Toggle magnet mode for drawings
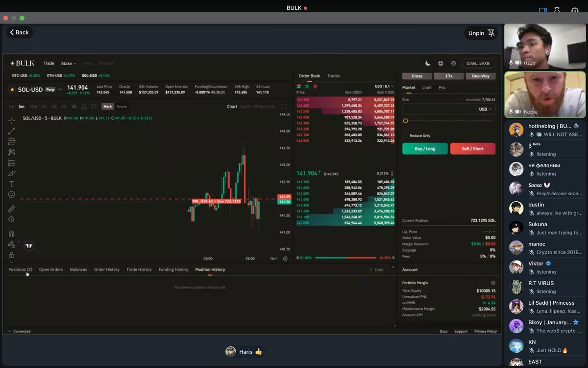 (12, 234)
